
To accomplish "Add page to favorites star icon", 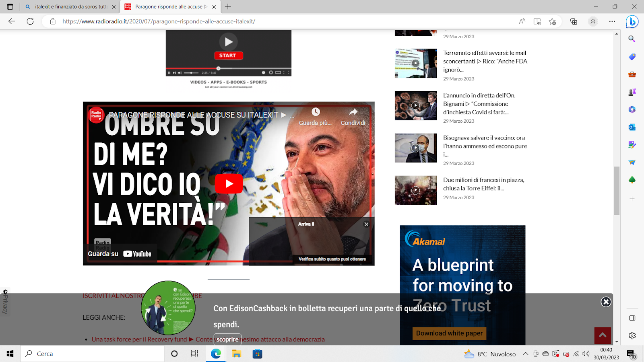I will click(552, 21).
